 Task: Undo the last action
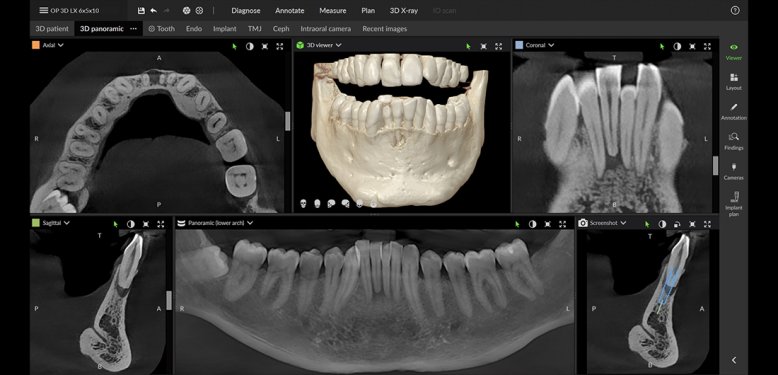[153, 10]
